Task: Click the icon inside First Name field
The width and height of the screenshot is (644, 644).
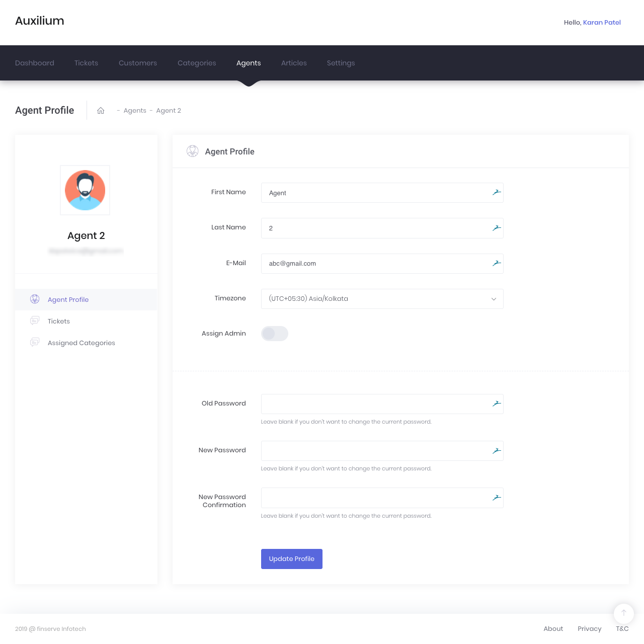Action: [497, 193]
